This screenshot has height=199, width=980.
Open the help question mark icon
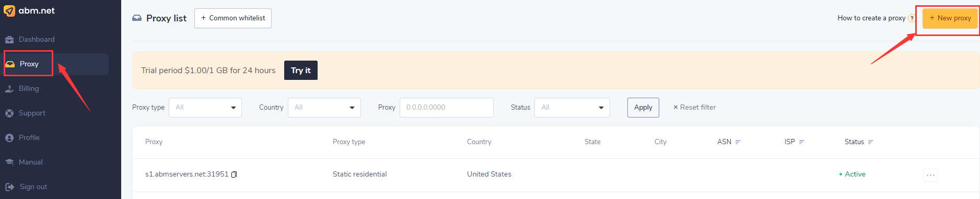[912, 18]
